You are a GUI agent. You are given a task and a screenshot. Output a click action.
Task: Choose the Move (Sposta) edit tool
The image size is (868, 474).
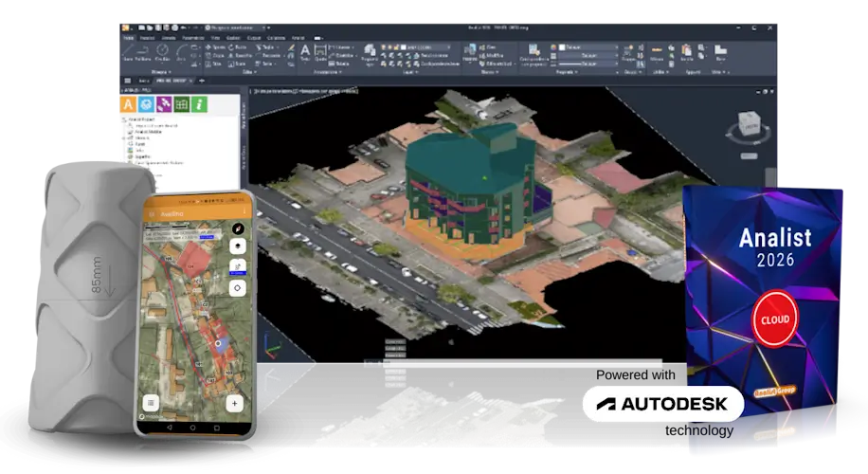click(215, 47)
